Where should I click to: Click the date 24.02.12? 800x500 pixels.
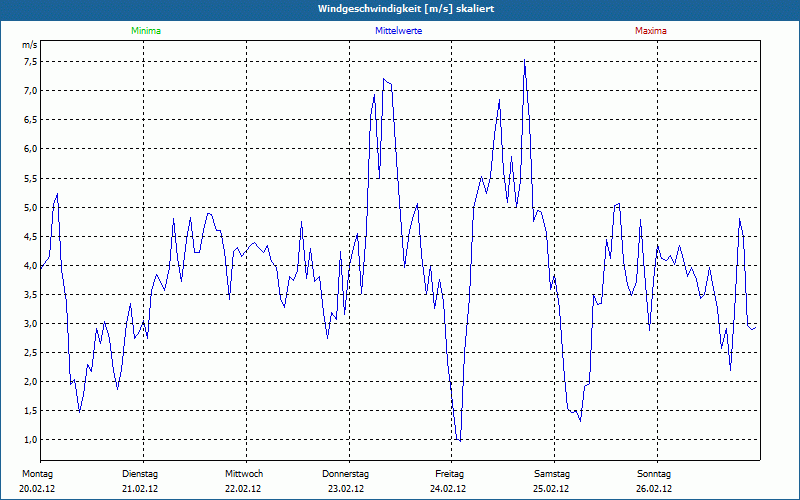click(448, 489)
